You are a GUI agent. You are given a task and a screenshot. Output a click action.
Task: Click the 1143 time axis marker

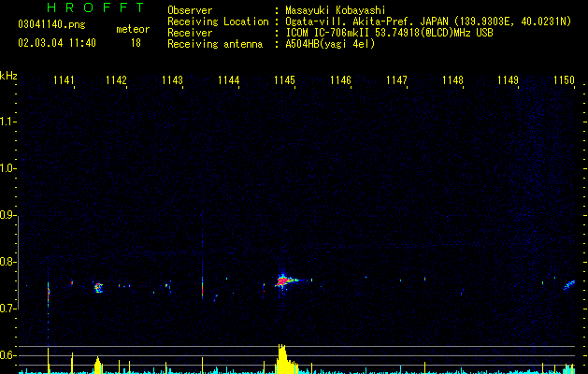172,80
